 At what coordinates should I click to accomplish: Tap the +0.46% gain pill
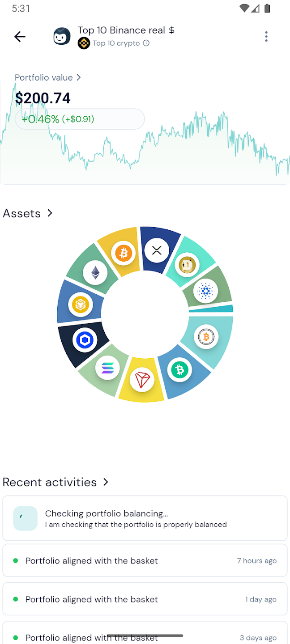coord(80,119)
